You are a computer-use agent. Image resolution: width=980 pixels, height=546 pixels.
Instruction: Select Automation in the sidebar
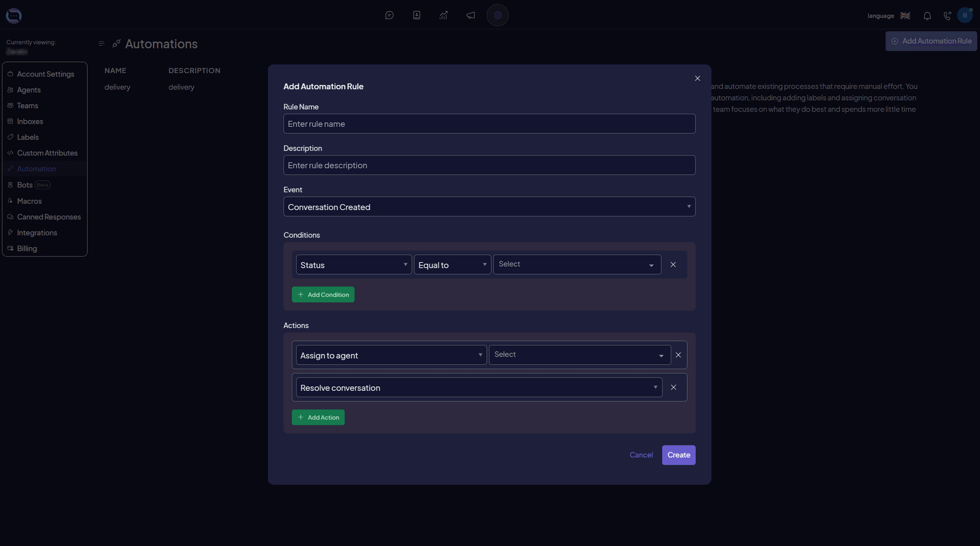pyautogui.click(x=36, y=169)
